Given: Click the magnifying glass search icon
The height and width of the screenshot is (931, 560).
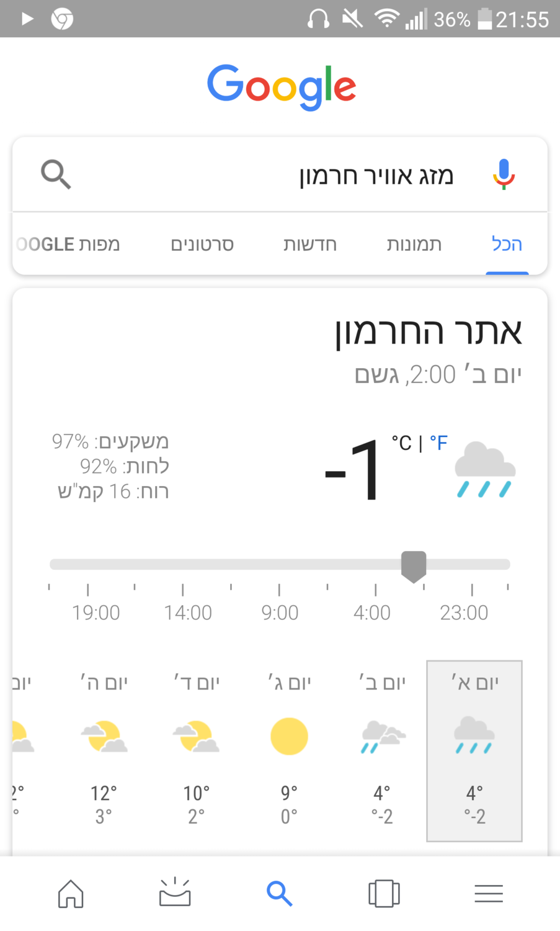Looking at the screenshot, I should (56, 174).
